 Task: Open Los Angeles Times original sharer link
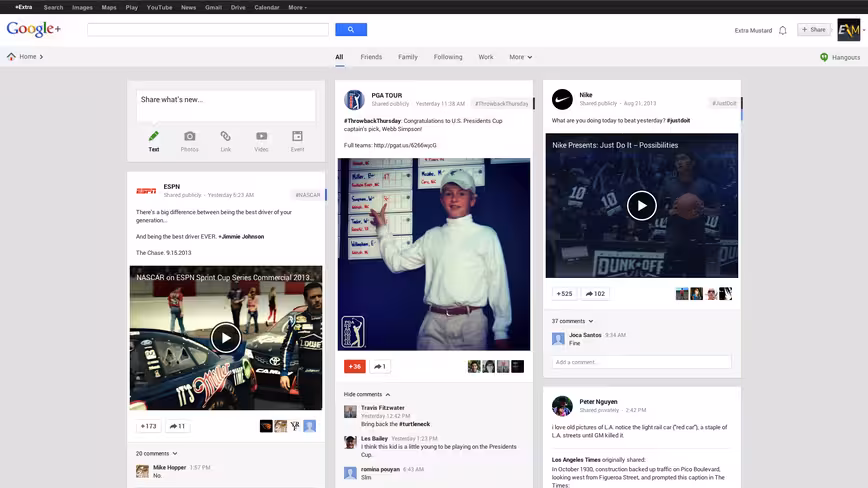click(576, 460)
